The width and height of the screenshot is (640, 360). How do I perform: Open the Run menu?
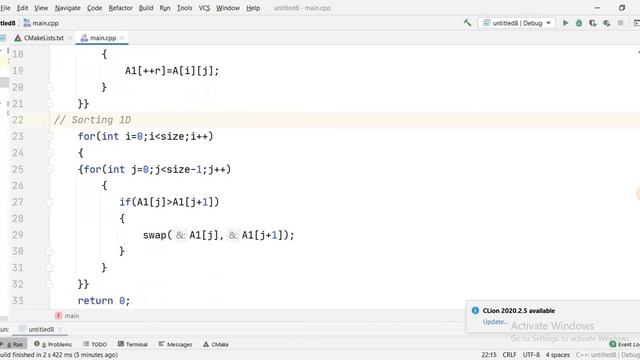point(165,8)
